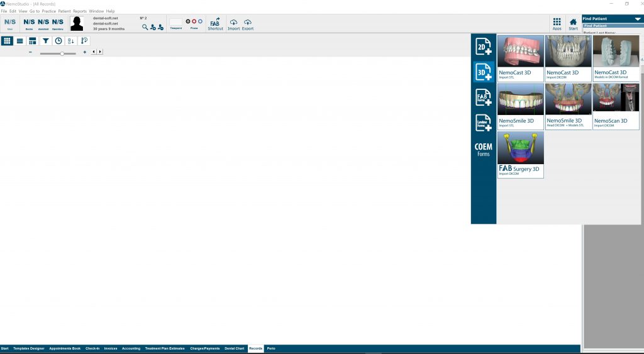The image size is (644, 354).
Task: Open the Reports menu
Action: click(80, 11)
